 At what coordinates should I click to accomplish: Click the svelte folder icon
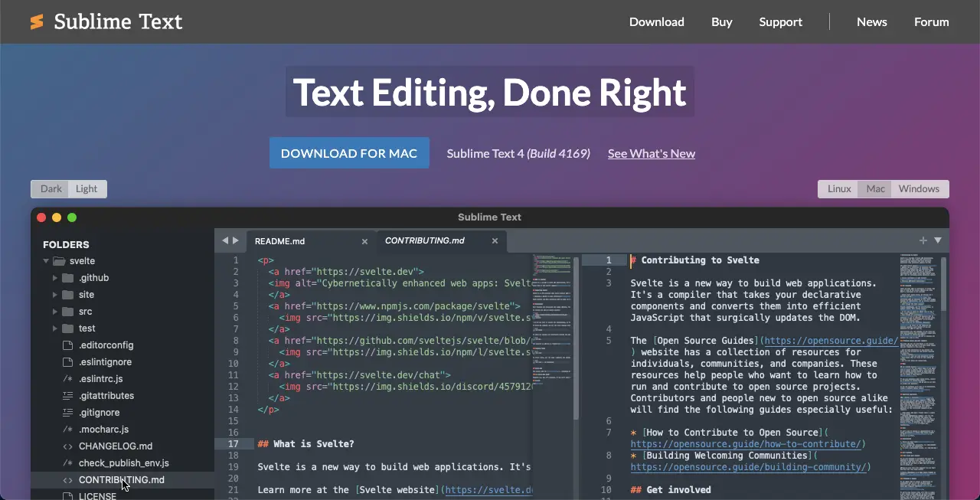click(x=59, y=261)
